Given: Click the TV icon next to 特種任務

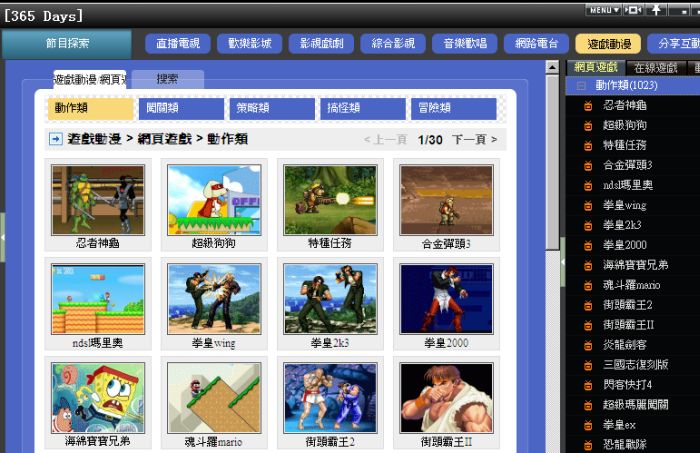Looking at the screenshot, I should click(x=588, y=145).
